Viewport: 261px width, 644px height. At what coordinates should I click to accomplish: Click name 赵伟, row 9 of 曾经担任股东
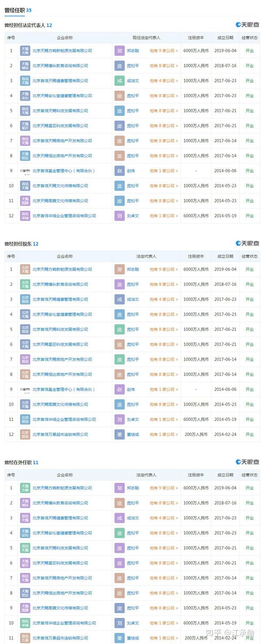click(x=131, y=390)
